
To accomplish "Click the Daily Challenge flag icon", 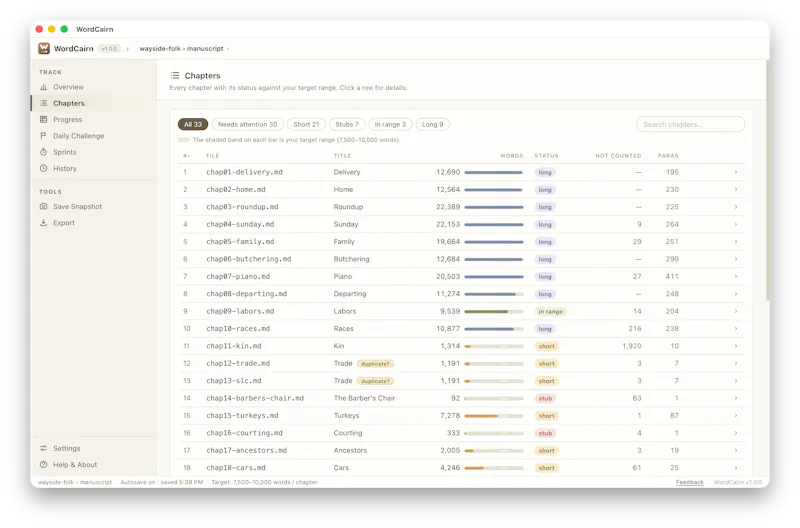I will click(43, 136).
